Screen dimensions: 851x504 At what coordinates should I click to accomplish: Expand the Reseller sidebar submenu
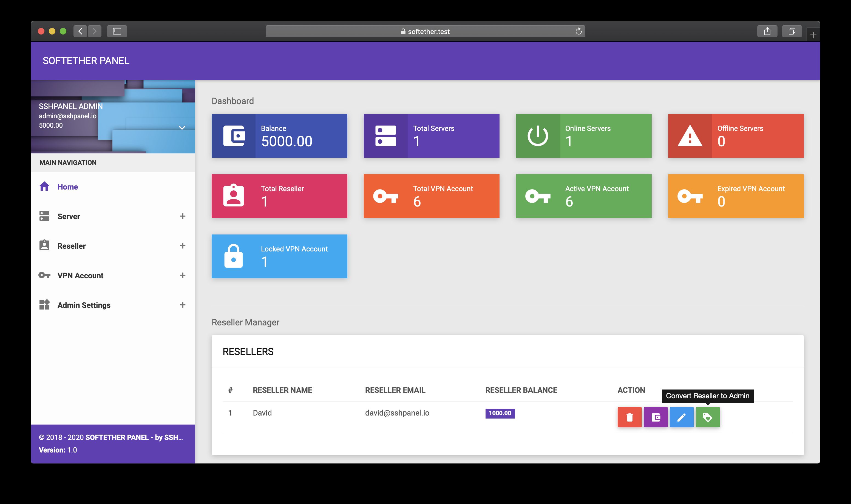(183, 246)
